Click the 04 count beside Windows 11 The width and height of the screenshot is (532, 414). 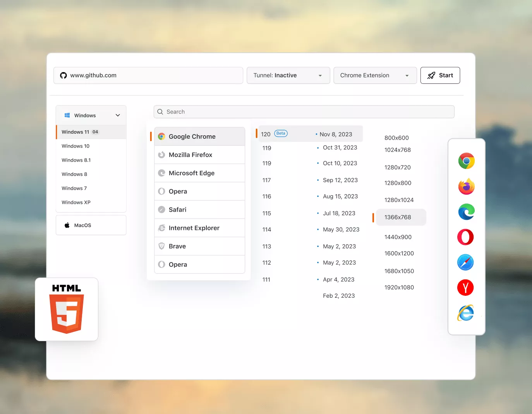click(x=95, y=132)
